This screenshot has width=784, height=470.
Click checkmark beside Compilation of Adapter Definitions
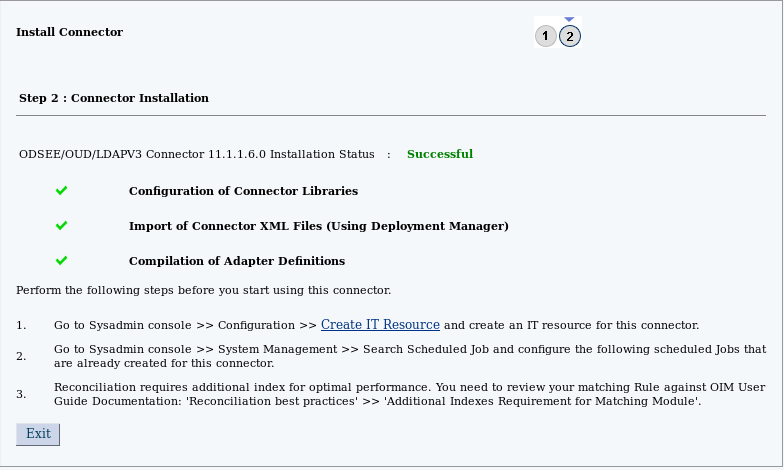click(62, 260)
